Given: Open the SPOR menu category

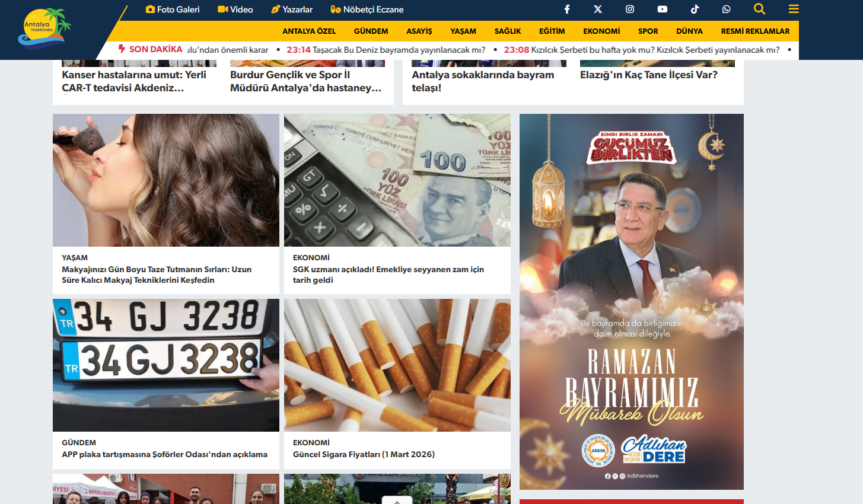Looking at the screenshot, I should 648,31.
